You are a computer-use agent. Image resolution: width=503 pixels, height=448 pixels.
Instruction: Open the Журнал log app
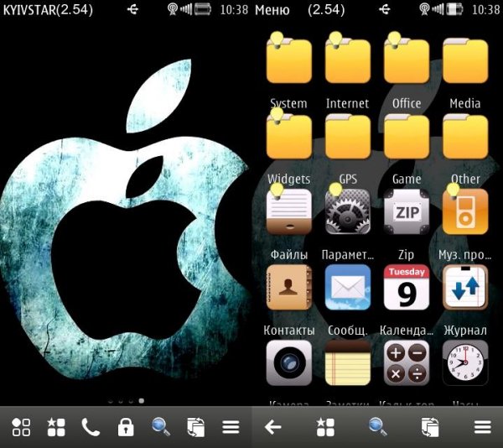[x=465, y=287]
